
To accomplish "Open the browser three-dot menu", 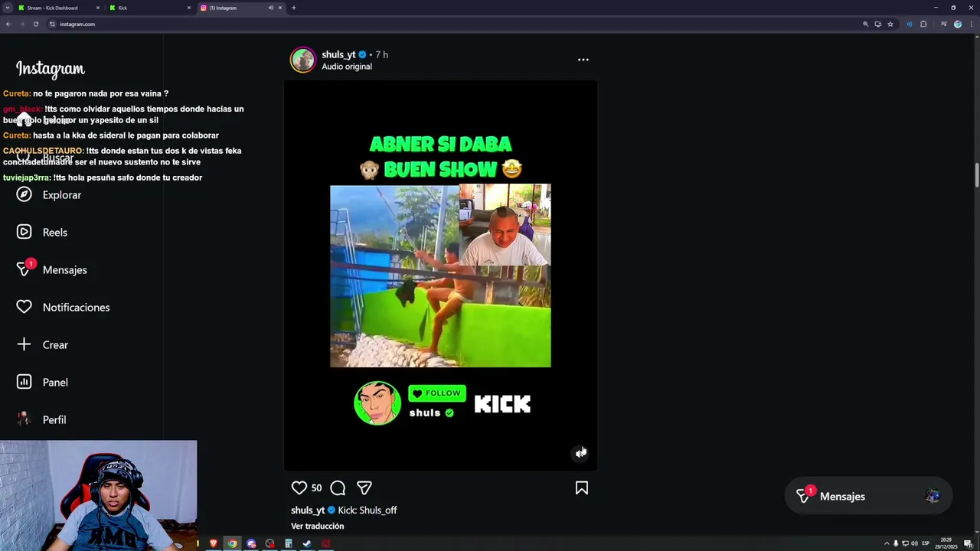I will coord(972,24).
